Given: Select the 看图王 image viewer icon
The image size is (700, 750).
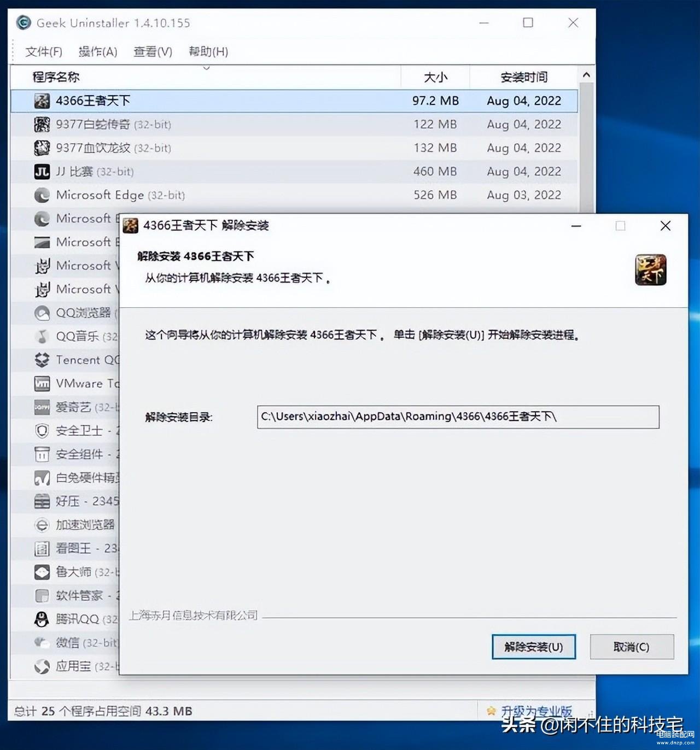Looking at the screenshot, I should click(42, 548).
